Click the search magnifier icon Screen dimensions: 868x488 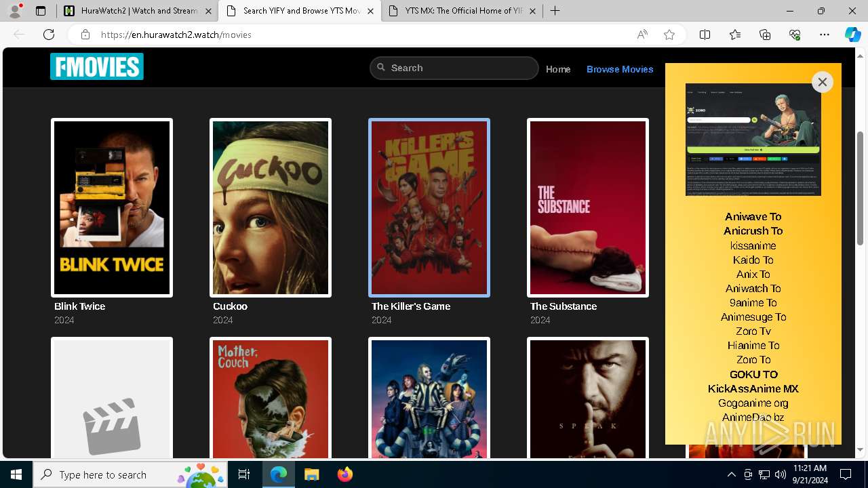coord(381,67)
